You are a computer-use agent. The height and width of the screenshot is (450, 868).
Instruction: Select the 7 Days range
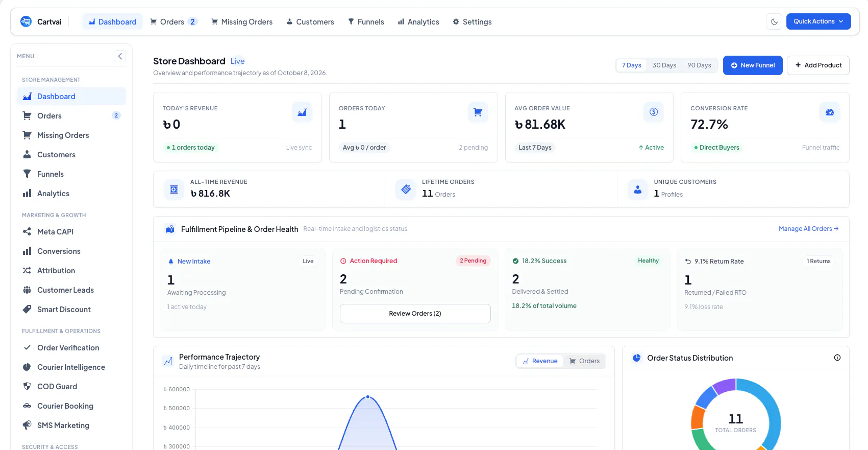click(x=631, y=65)
